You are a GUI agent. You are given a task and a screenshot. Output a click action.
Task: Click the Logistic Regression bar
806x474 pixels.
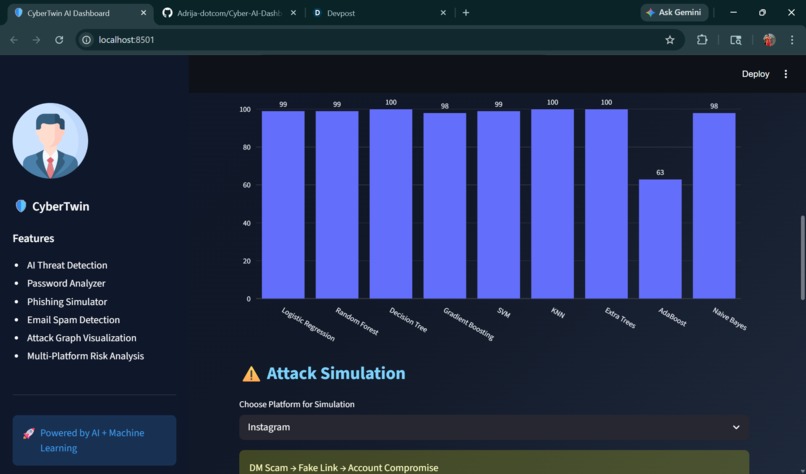(283, 205)
